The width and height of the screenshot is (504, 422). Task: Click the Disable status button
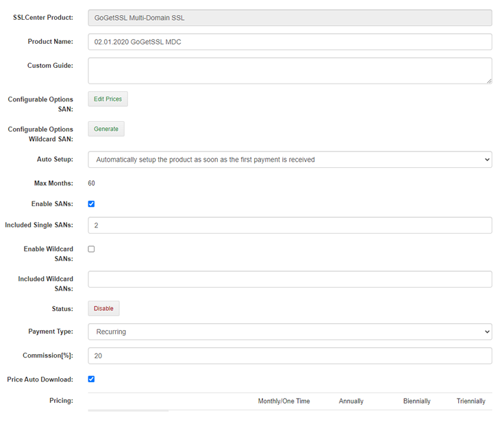104,308
